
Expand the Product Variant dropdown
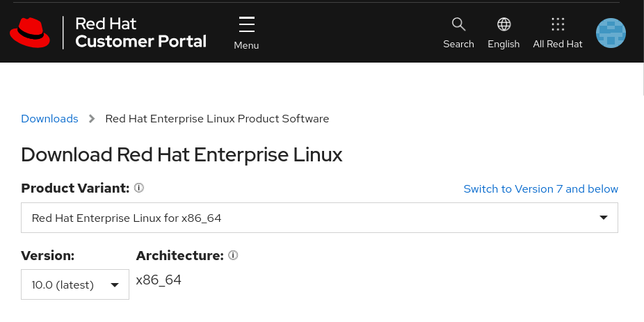point(319,218)
